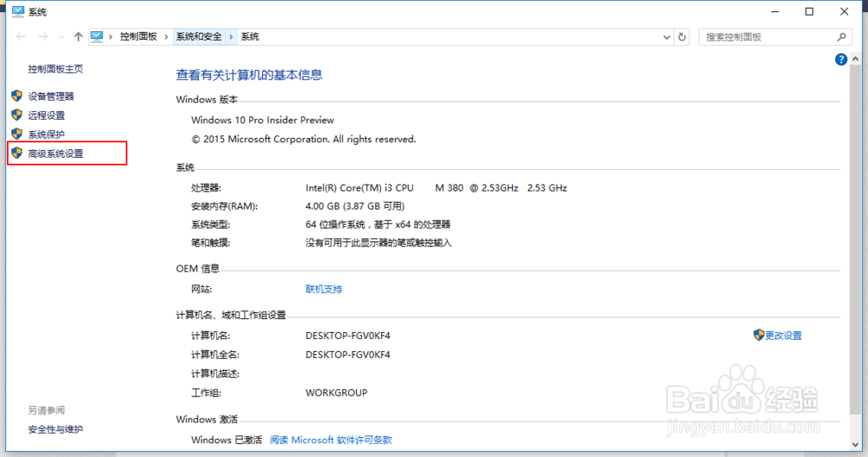The width and height of the screenshot is (868, 457).
Task: Click the text Windows 10 Pro Insider Preview
Action: (x=262, y=120)
